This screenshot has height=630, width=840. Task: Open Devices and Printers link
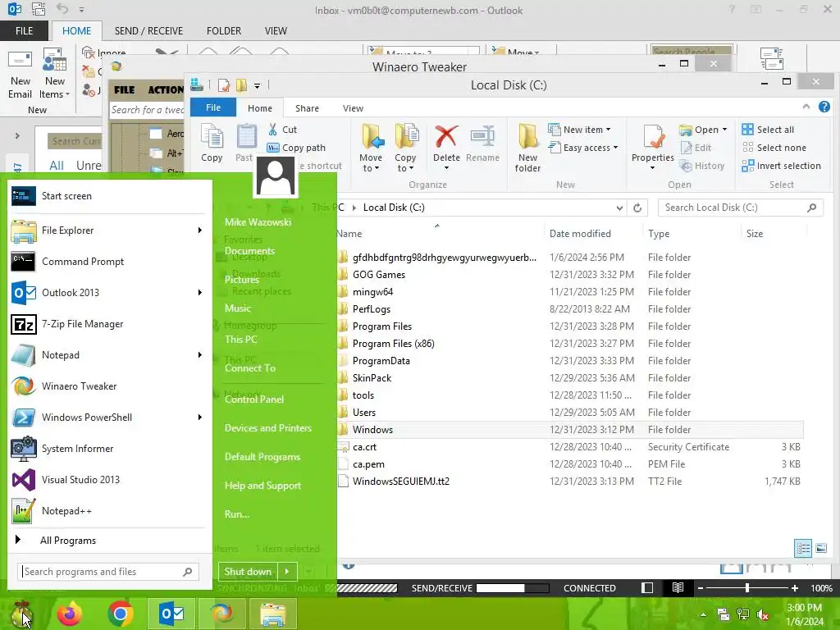(x=268, y=428)
